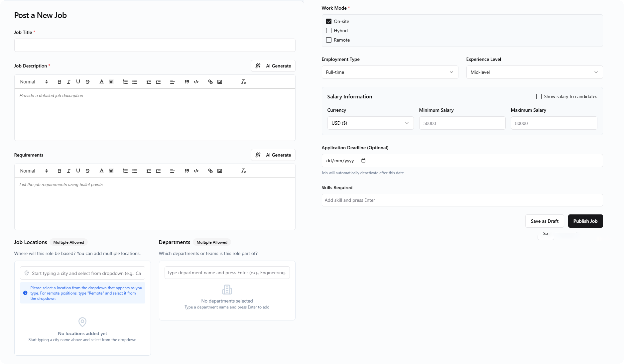Image resolution: width=624 pixels, height=364 pixels.
Task: Uncheck the On-site work mode
Action: [x=329, y=21]
